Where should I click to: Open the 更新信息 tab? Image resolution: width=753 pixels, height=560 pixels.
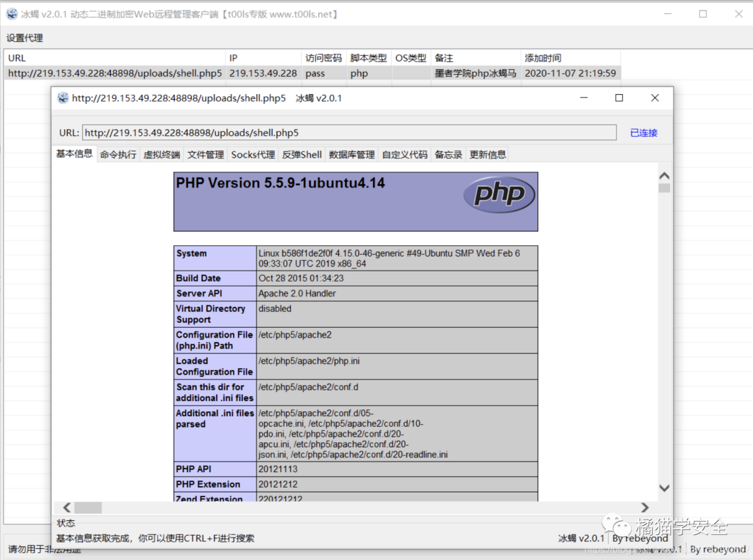point(488,155)
